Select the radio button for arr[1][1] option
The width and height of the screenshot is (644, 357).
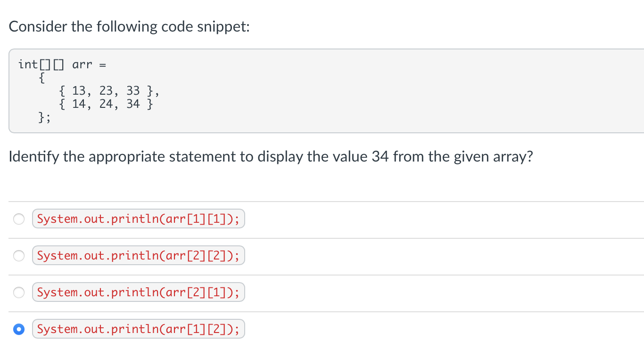click(x=19, y=219)
